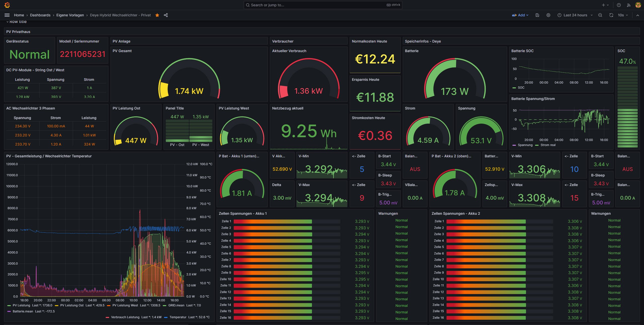Open the hamburger navigation menu

tap(7, 15)
